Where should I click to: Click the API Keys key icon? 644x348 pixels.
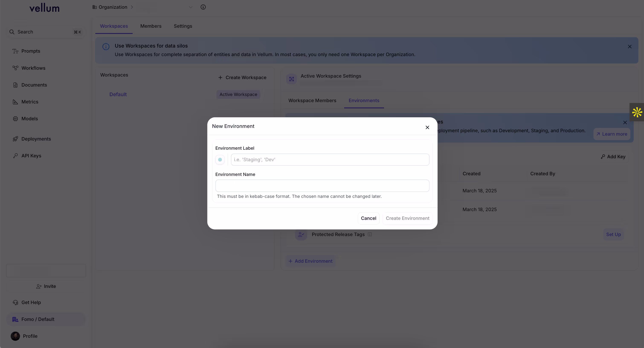click(15, 156)
